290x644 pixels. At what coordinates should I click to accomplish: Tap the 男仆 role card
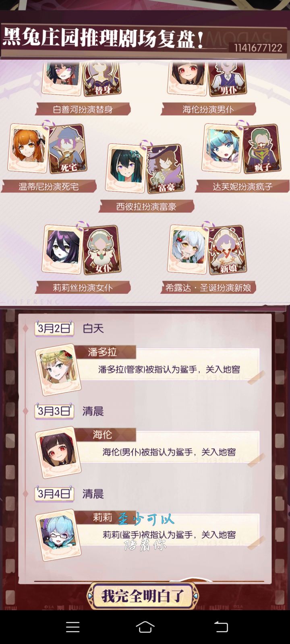[227, 79]
